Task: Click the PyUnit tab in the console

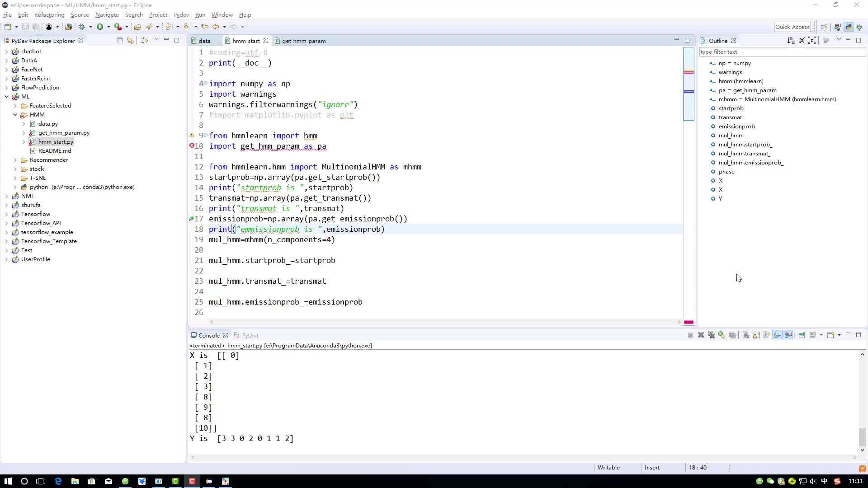Action: 250,335
